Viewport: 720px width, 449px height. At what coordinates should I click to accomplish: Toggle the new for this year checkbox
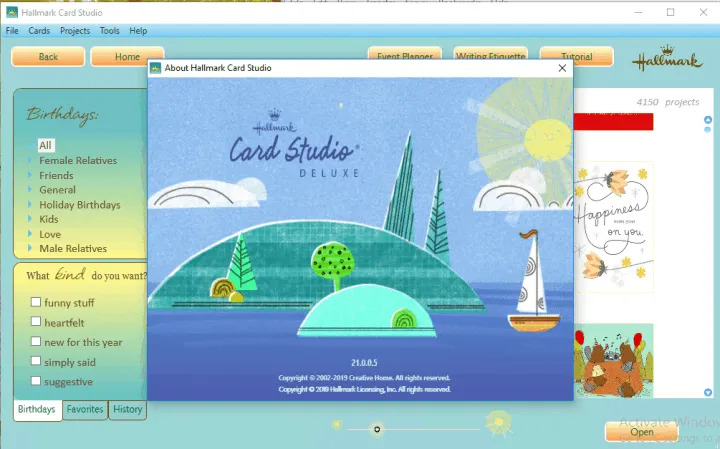(36, 341)
